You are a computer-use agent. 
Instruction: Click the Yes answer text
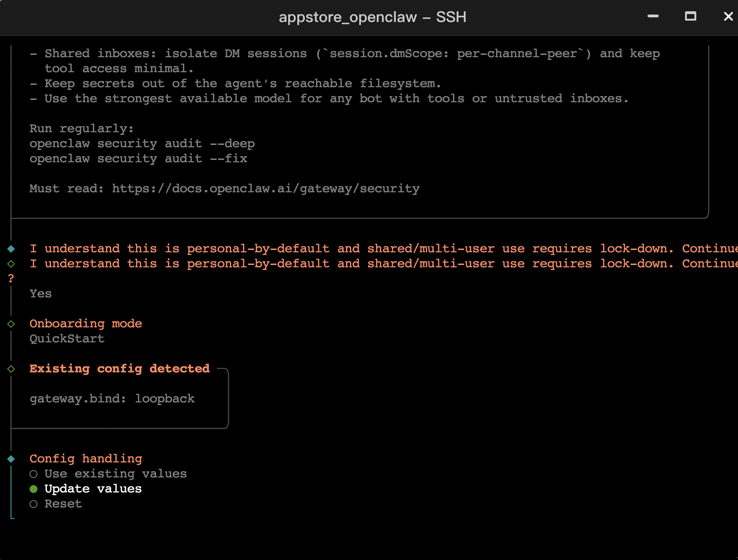(x=41, y=294)
